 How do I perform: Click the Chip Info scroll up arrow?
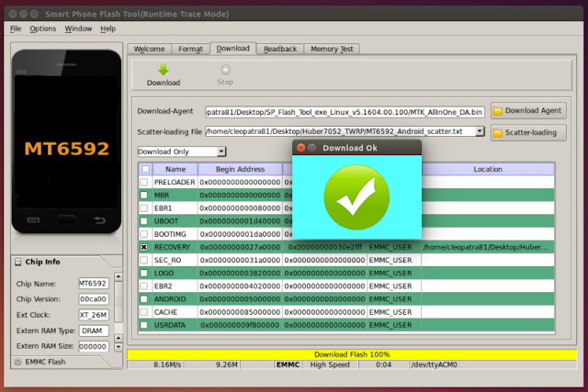[x=119, y=276]
